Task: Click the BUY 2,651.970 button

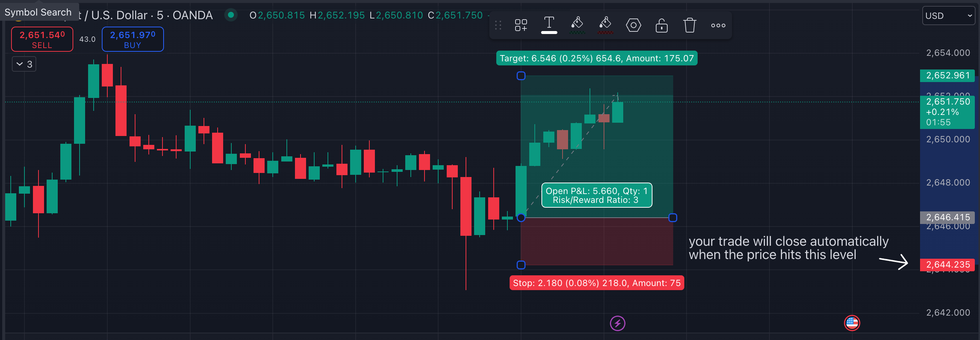Action: 133,39
